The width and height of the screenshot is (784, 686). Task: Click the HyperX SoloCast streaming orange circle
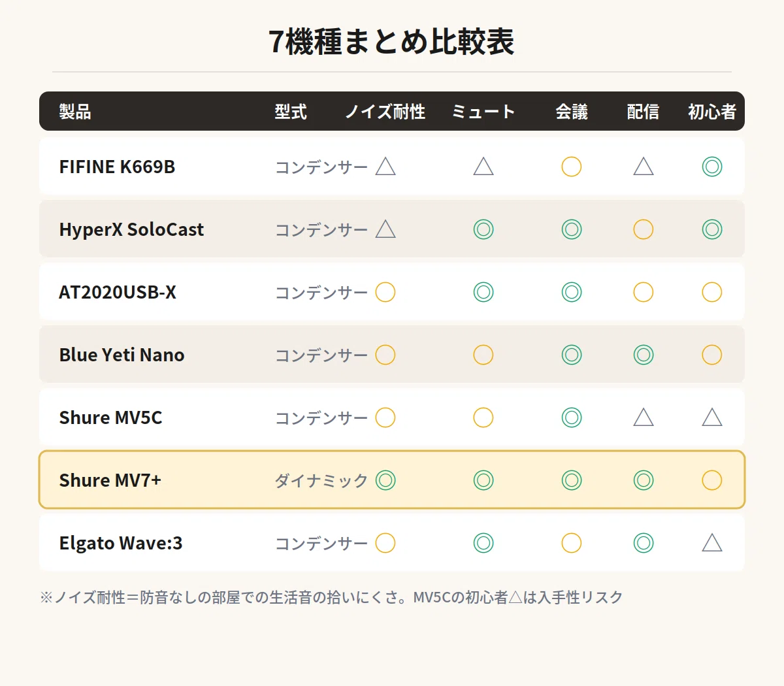pyautogui.click(x=644, y=229)
